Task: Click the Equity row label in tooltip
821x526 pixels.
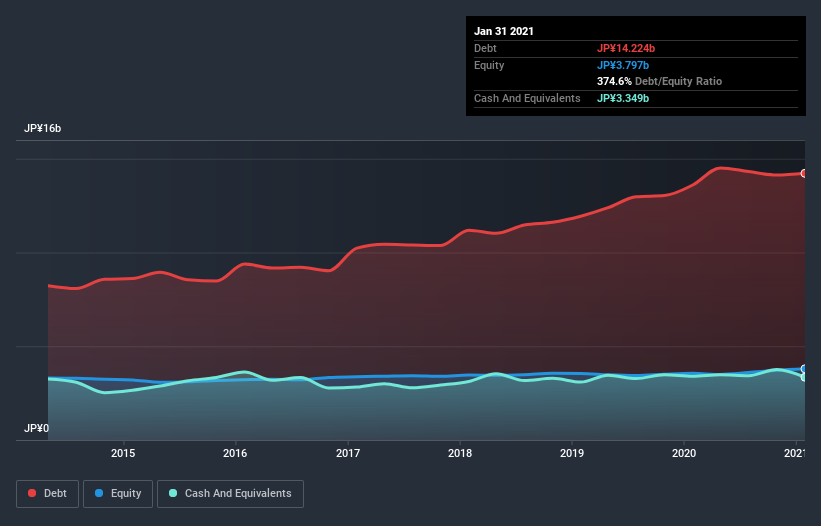Action: pyautogui.click(x=489, y=65)
